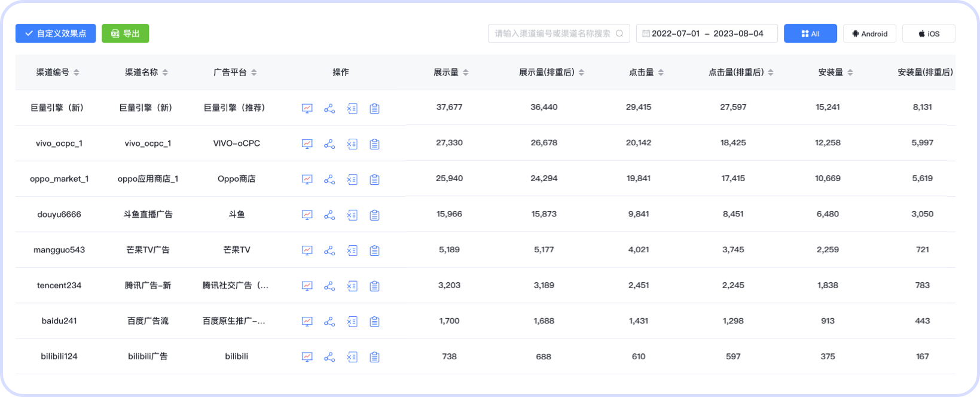Open trend chart for 巨量引擎（新） row
This screenshot has width=980, height=397.
307,108
